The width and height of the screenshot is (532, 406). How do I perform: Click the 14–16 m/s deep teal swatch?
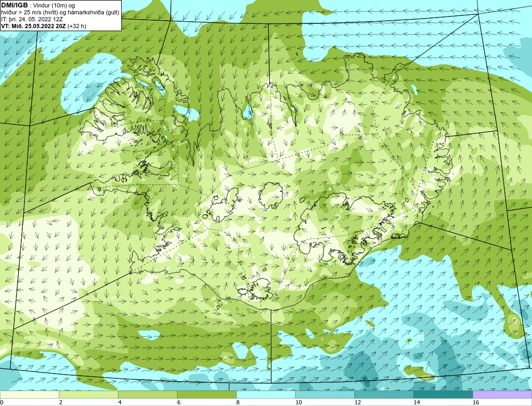tap(443, 395)
